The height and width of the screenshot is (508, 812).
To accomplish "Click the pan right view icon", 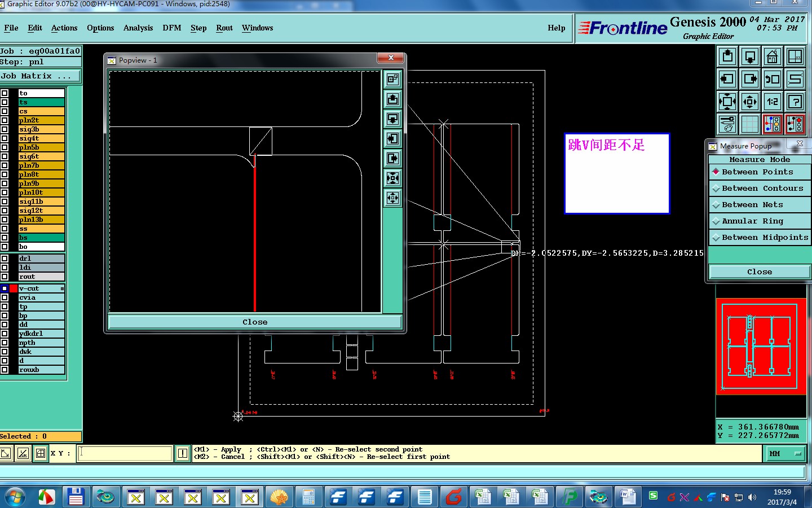I will coord(750,79).
